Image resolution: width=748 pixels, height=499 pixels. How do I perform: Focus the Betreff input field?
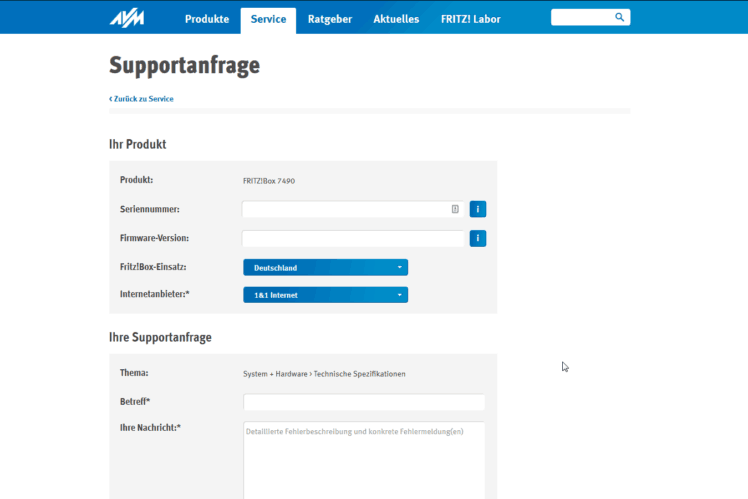[x=364, y=402]
